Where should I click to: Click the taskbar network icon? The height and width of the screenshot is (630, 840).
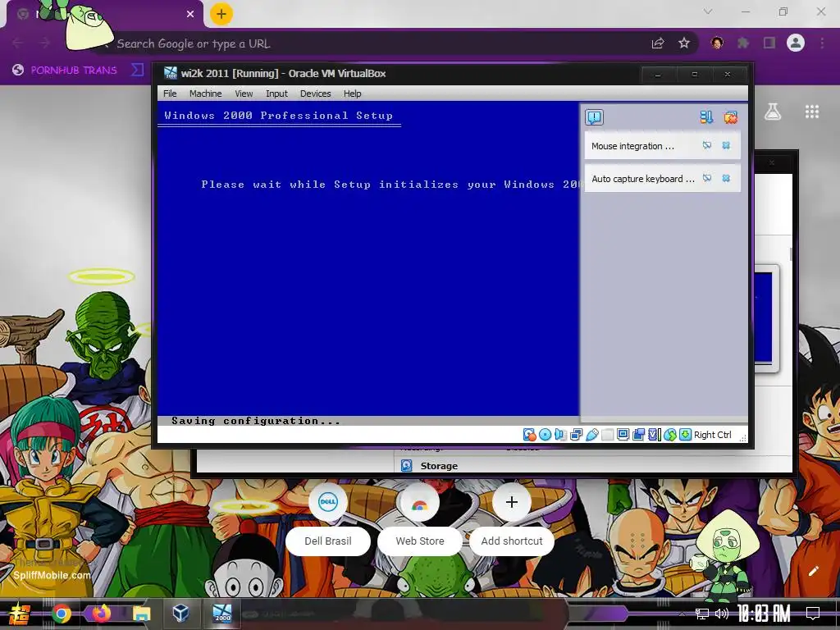coord(702,614)
